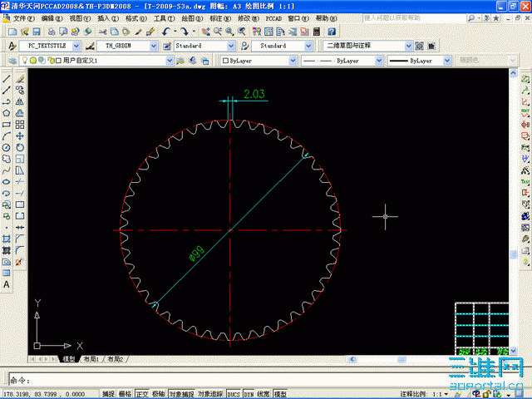This screenshot has width=532, height=399.
Task: Click the Redo arrow icon
Action: [x=185, y=32]
